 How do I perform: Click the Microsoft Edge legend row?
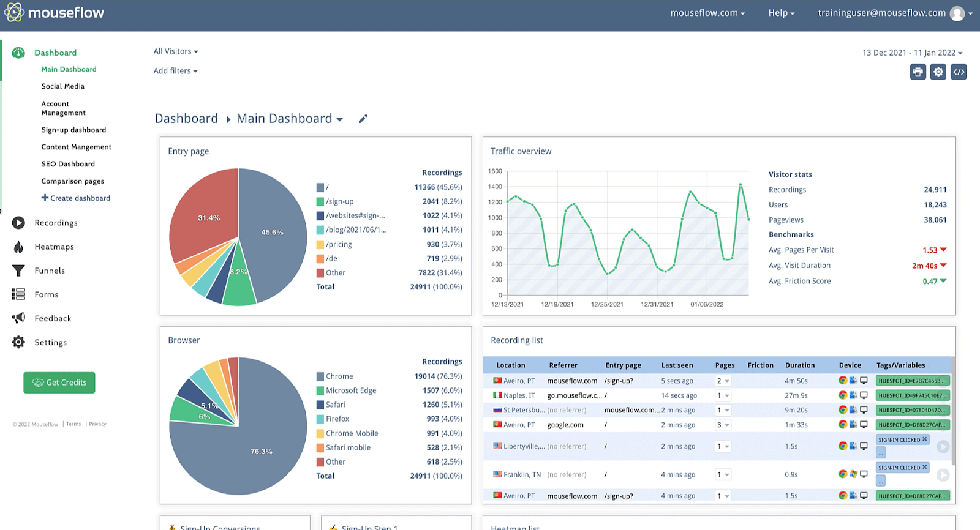click(389, 390)
